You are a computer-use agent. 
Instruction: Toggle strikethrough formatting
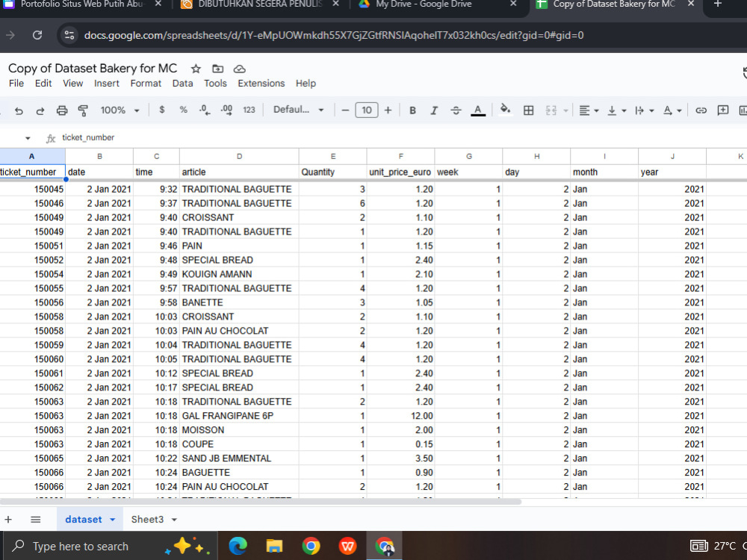pyautogui.click(x=456, y=111)
